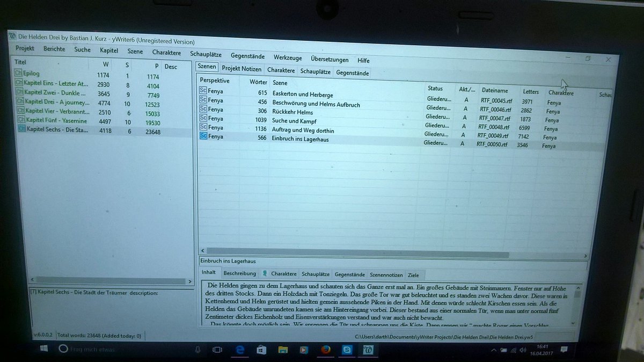Screen dimensions: 644x362
Task: Open the Projekt menu
Action: (25, 48)
